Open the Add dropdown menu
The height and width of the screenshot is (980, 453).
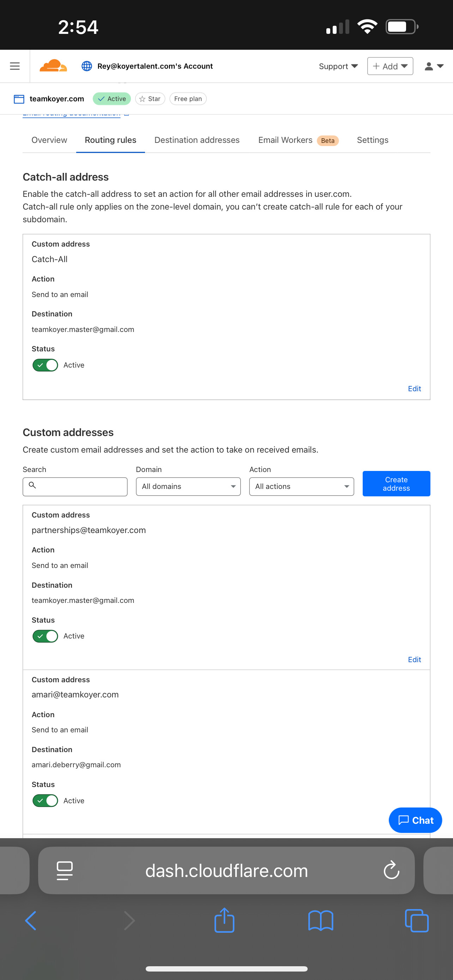click(x=390, y=66)
